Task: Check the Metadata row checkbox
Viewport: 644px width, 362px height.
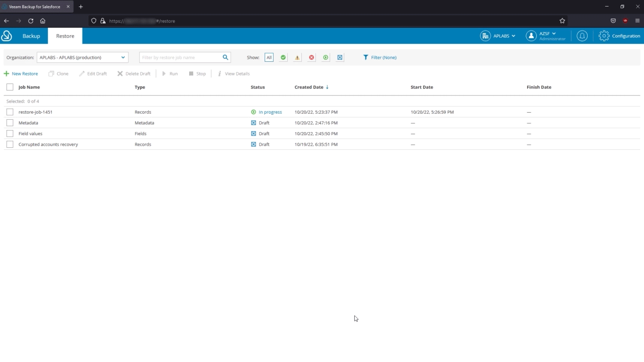Action: [x=10, y=123]
